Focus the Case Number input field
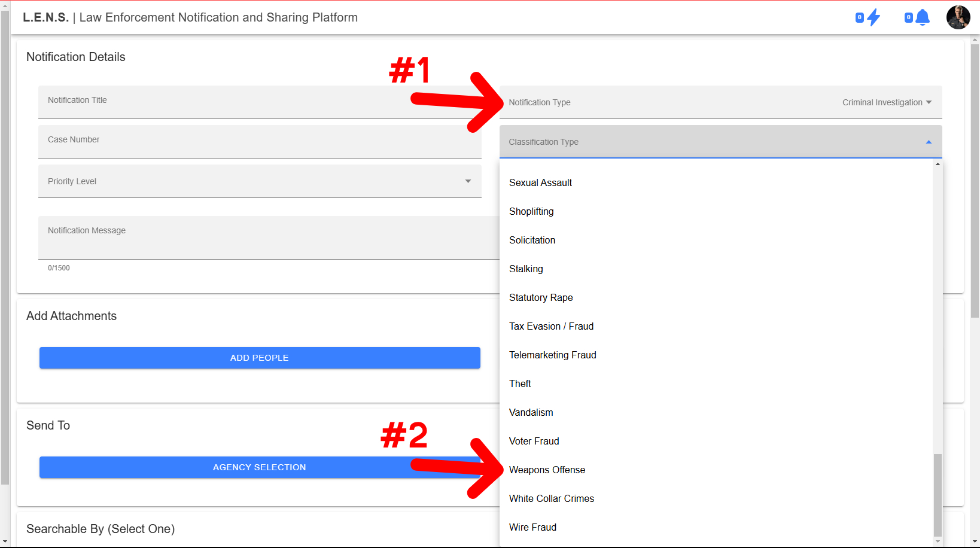 pyautogui.click(x=260, y=142)
